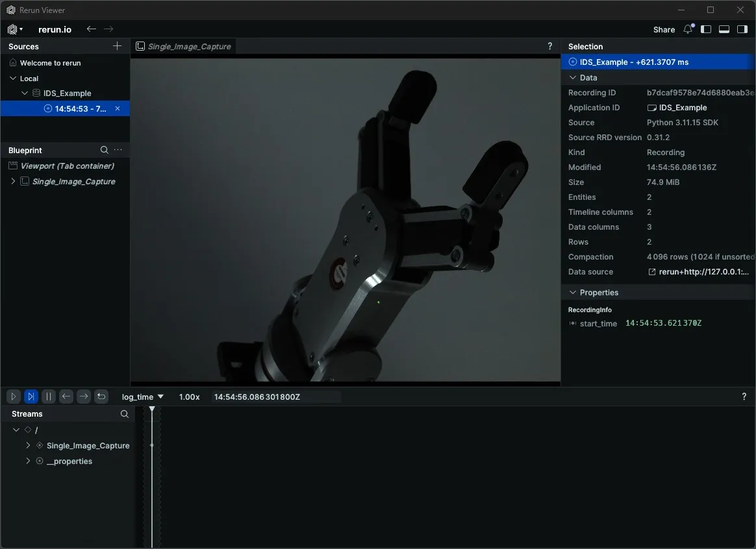This screenshot has width=756, height=549.
Task: Toggle the bottom panel visibility
Action: (x=724, y=29)
